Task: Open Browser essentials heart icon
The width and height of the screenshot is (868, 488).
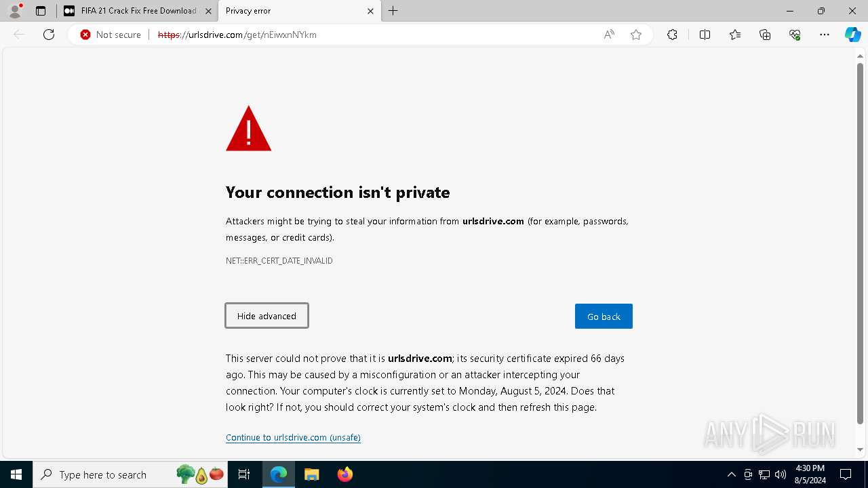Action: [795, 35]
